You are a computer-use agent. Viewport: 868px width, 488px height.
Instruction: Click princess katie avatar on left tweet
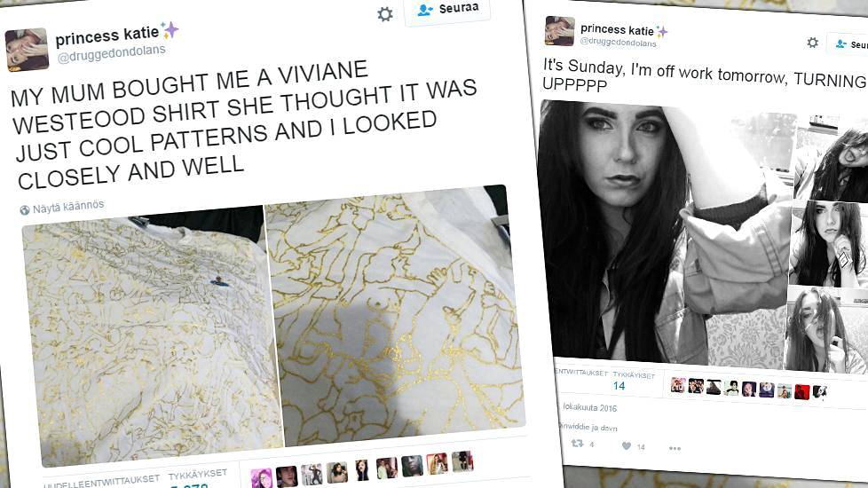coord(27,50)
